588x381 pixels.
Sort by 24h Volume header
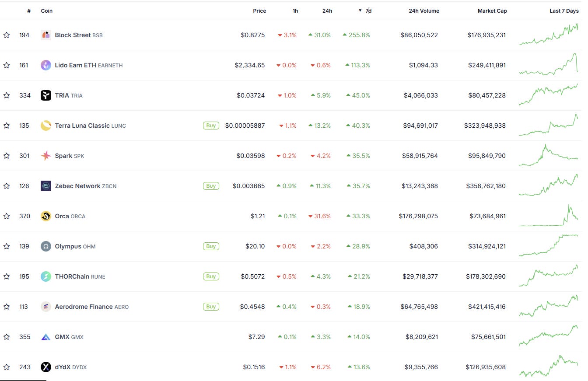[424, 11]
